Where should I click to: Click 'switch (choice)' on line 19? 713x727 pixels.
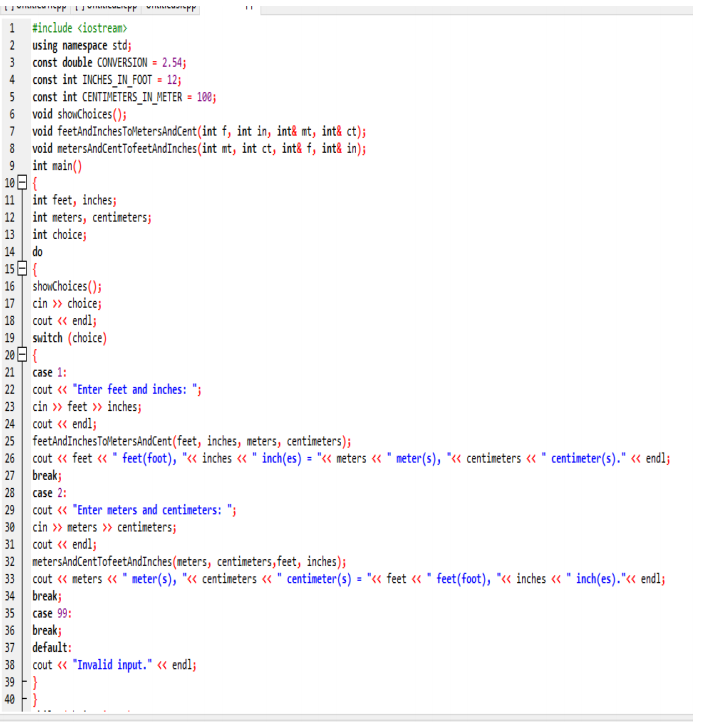70,338
